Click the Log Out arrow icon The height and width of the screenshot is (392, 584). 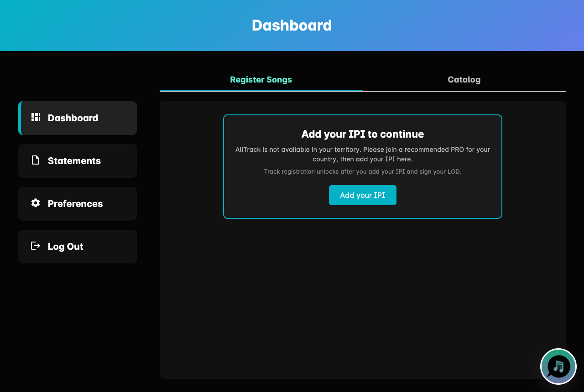point(36,246)
